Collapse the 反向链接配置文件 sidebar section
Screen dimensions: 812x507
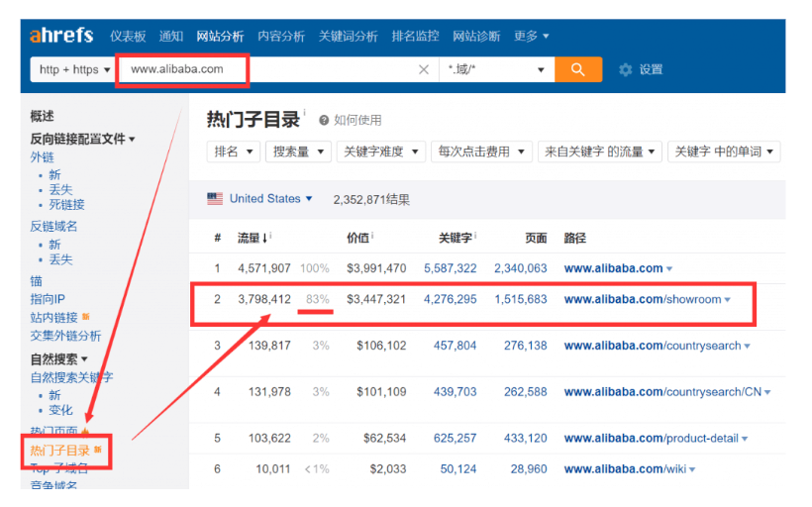(82, 139)
